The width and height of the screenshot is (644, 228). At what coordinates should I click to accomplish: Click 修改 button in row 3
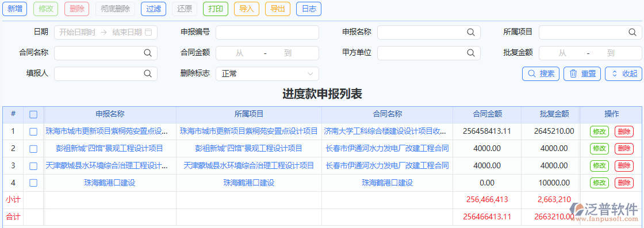click(599, 165)
